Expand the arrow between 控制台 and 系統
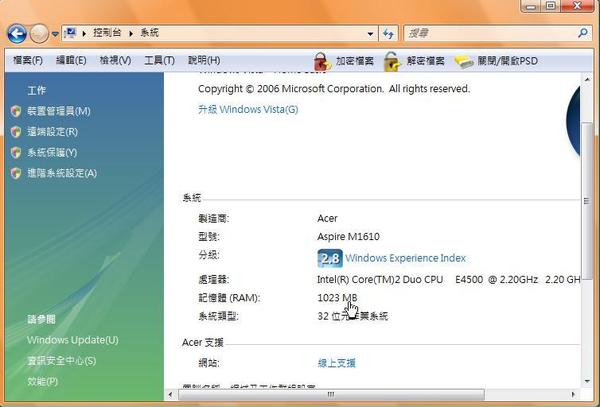Screen dimensions: 600x407 (x=131, y=33)
